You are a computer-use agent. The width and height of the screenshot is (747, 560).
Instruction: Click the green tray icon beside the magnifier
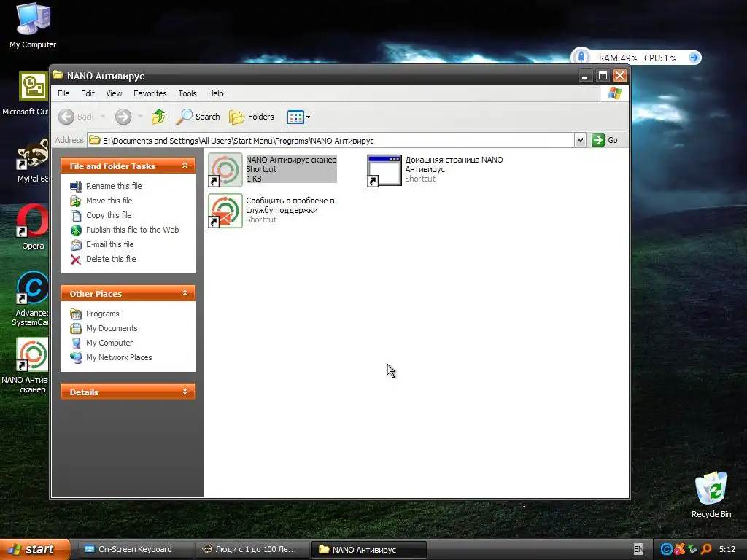(693, 549)
